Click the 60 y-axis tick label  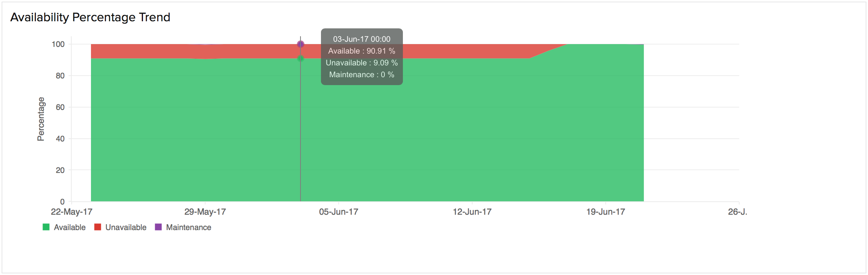pos(60,107)
